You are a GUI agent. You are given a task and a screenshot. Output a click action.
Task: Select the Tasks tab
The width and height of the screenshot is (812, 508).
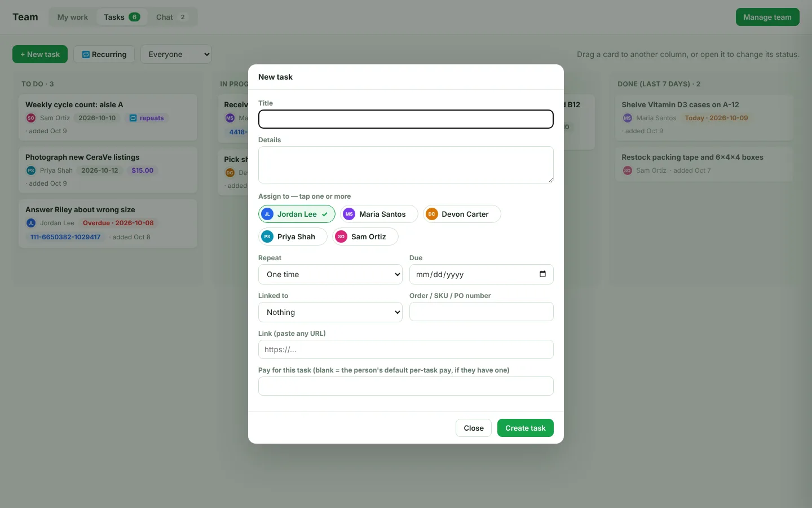122,17
